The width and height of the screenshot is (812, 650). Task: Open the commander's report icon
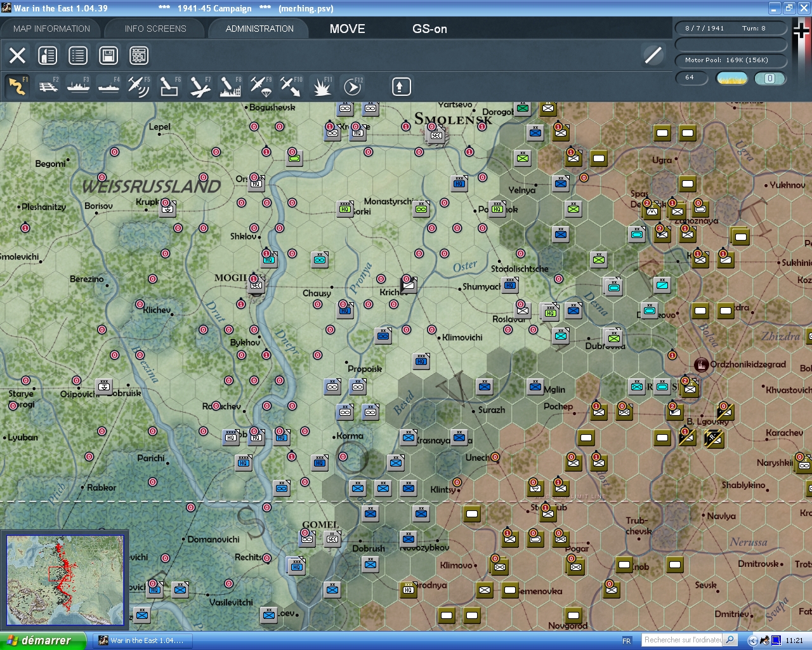[x=48, y=56]
